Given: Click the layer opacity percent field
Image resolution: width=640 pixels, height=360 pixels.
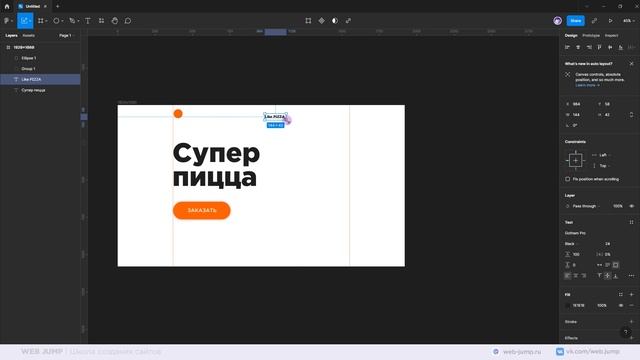Looking at the screenshot, I should 618,206.
